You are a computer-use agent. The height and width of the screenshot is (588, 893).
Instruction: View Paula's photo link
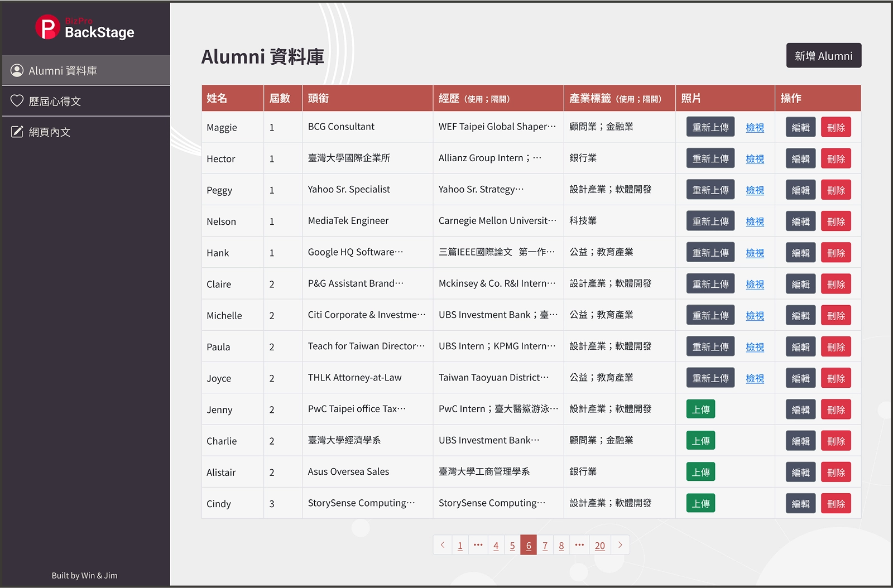point(755,346)
